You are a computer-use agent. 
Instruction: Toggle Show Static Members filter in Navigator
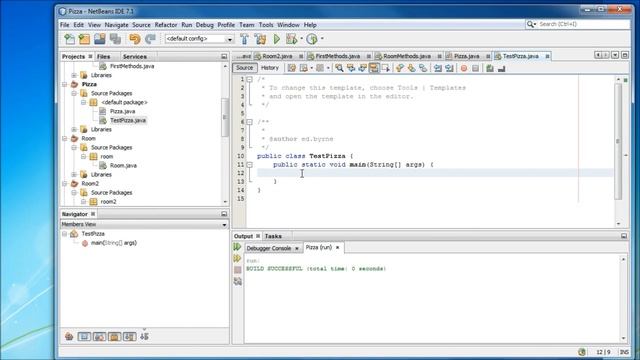(99, 336)
